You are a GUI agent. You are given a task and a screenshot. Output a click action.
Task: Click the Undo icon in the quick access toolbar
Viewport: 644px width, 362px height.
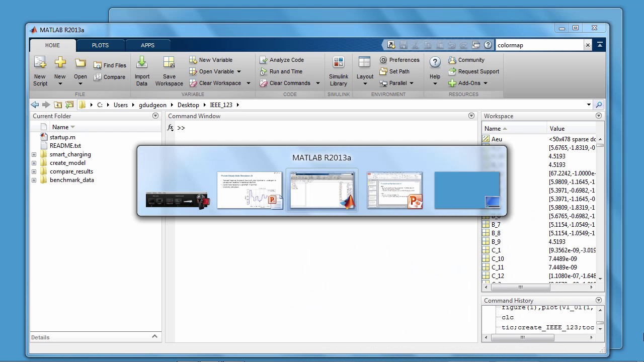[452, 45]
